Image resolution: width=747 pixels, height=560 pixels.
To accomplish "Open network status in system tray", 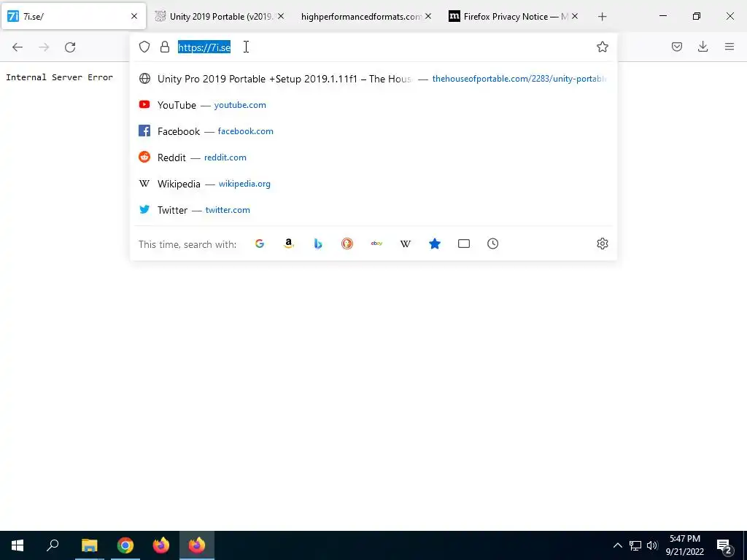I will [635, 545].
